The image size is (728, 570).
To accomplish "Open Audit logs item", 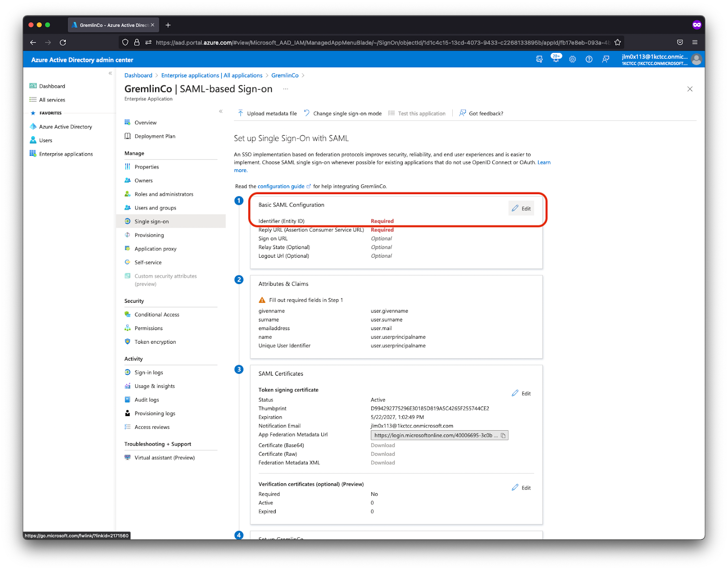I will [147, 400].
